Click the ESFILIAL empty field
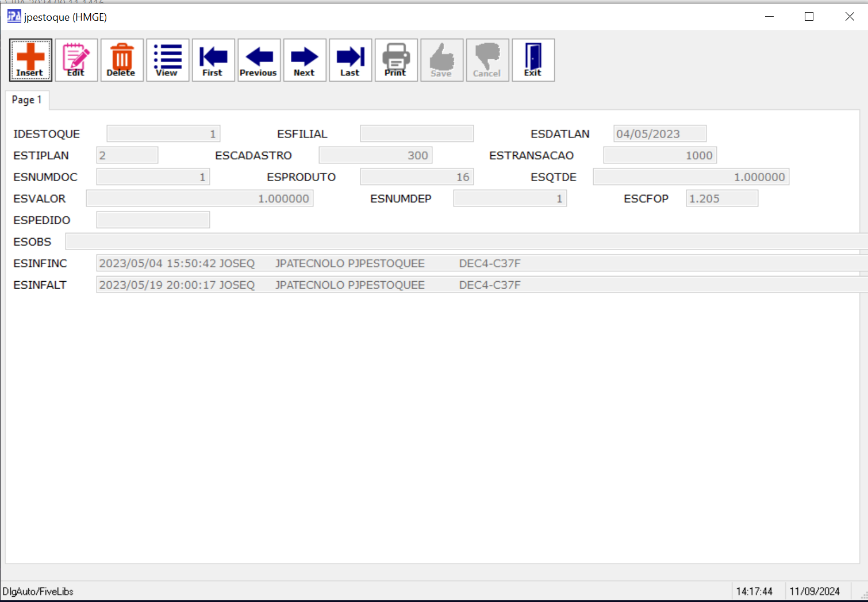868x602 pixels. [x=416, y=134]
